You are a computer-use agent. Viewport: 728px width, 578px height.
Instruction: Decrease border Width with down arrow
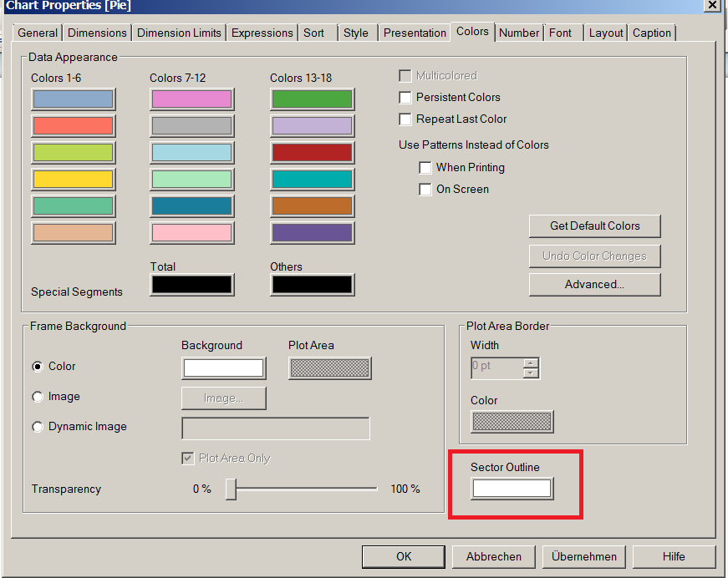click(x=531, y=373)
